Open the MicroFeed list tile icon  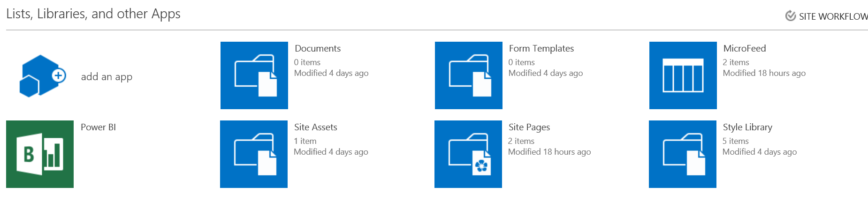683,75
